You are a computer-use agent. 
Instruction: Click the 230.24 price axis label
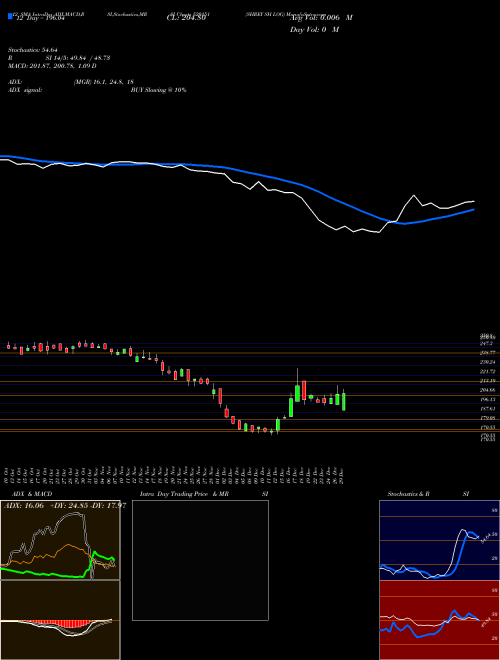pos(488,362)
